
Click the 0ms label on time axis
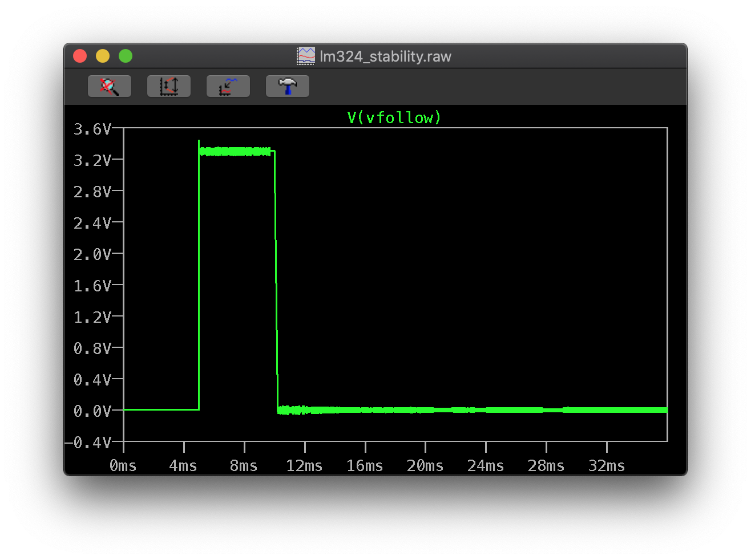point(123,466)
